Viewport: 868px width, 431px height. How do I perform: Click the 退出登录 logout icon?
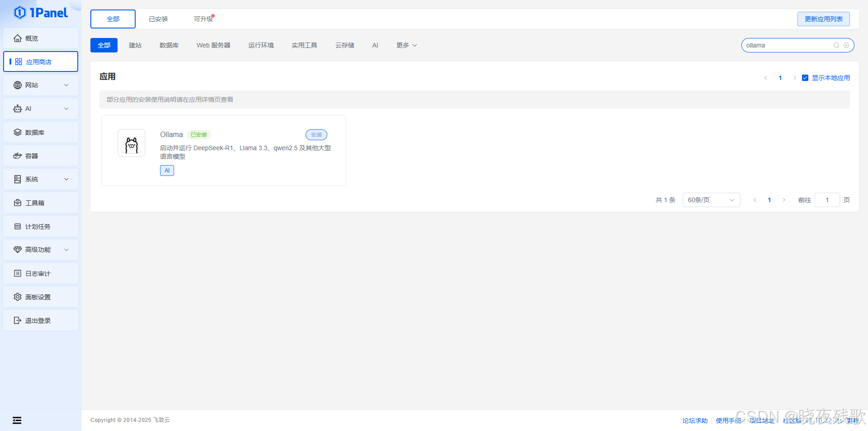[18, 320]
